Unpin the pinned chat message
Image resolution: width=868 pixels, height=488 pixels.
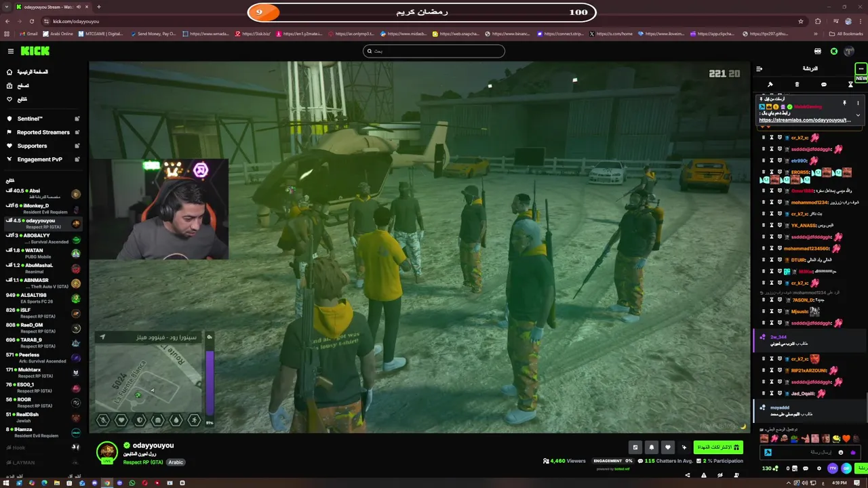[844, 103]
